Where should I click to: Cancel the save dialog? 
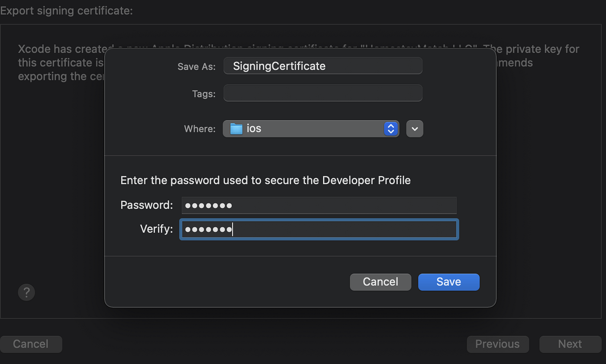380,282
